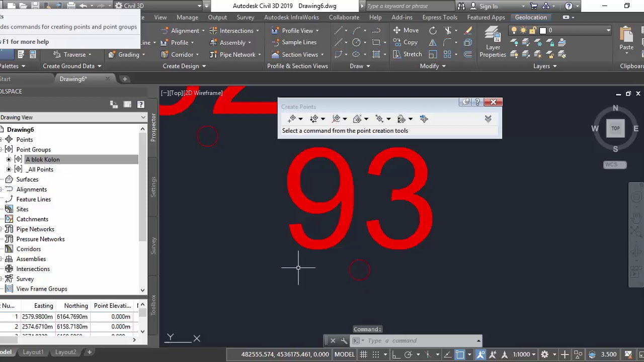644x362 pixels.
Task: Open the Collaborate ribbon tab
Action: click(344, 17)
